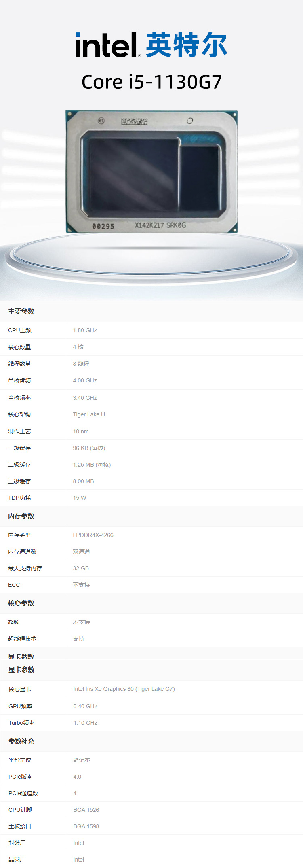Screen dimensions: 303x868
Task: Click the 内存类型 label
Action: pyautogui.click(x=19, y=535)
